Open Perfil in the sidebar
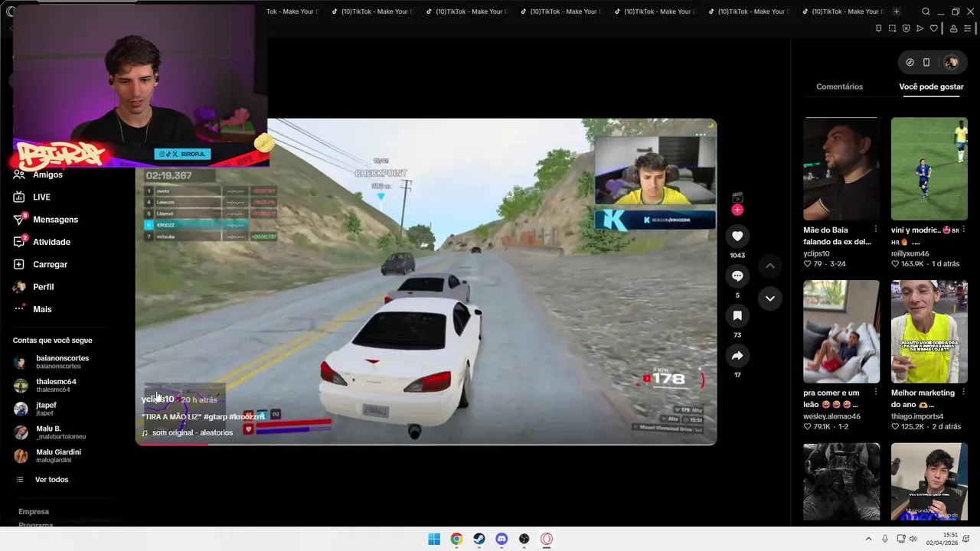This screenshot has height=551, width=980. (43, 287)
